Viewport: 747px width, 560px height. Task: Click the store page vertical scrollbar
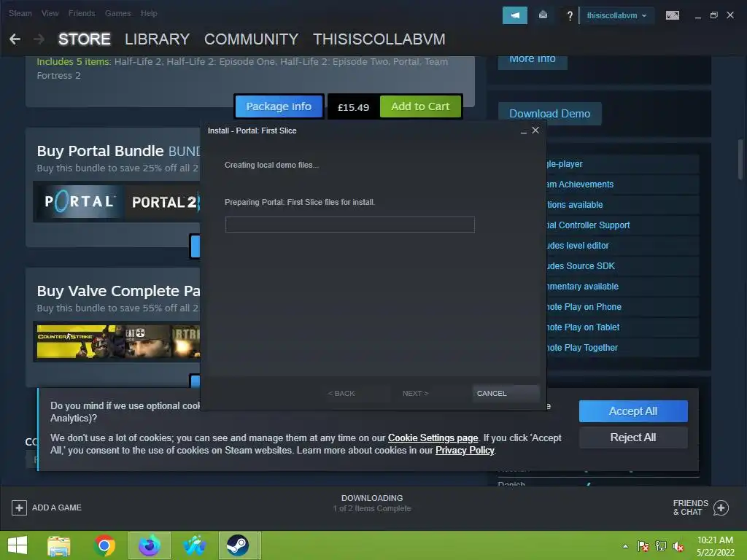click(x=740, y=159)
